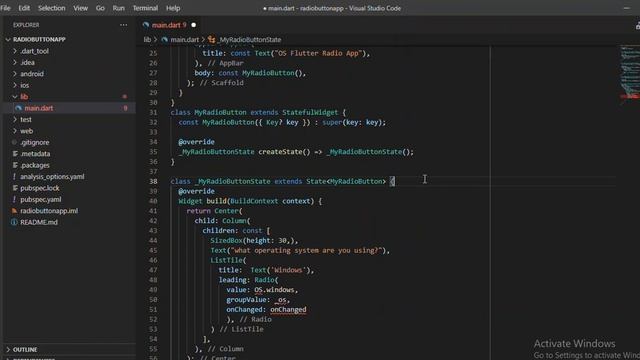
Task: Expand the android folder
Action: (32, 74)
